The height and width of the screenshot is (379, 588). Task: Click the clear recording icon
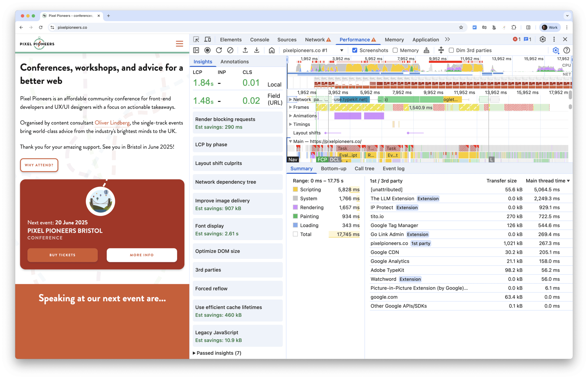pos(230,50)
